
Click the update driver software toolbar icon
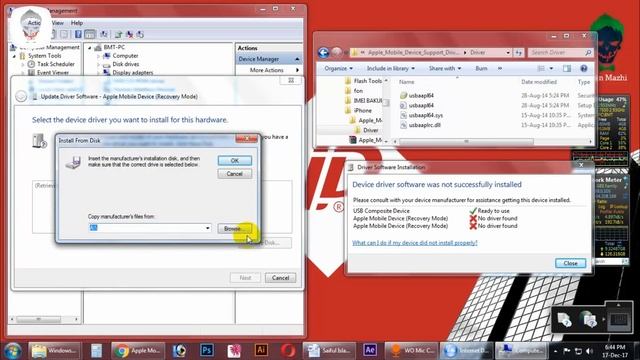click(118, 34)
